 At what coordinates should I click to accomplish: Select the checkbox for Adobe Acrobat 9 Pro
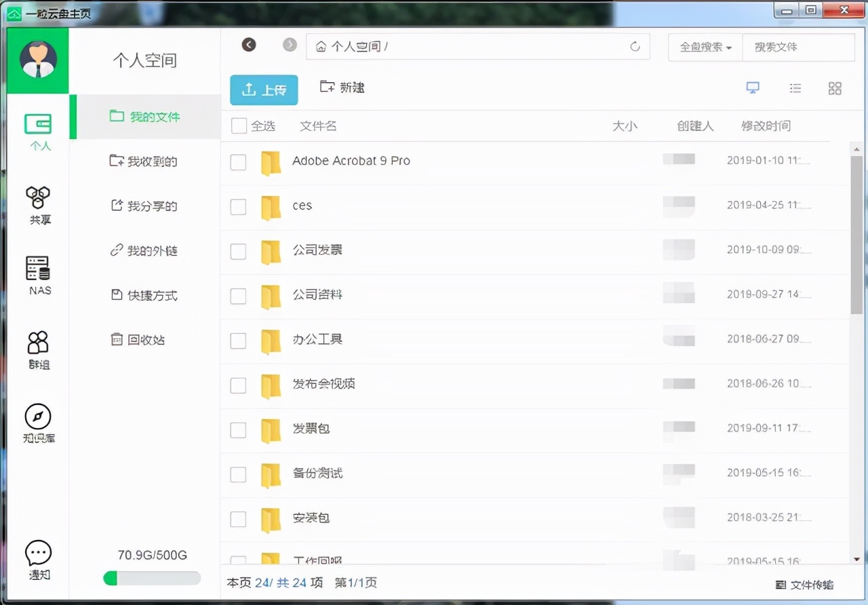238,162
